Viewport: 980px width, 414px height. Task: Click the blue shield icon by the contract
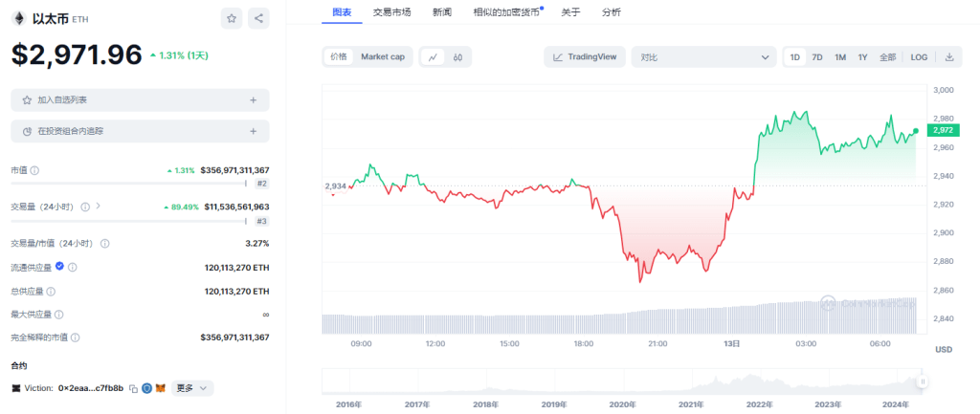147,388
